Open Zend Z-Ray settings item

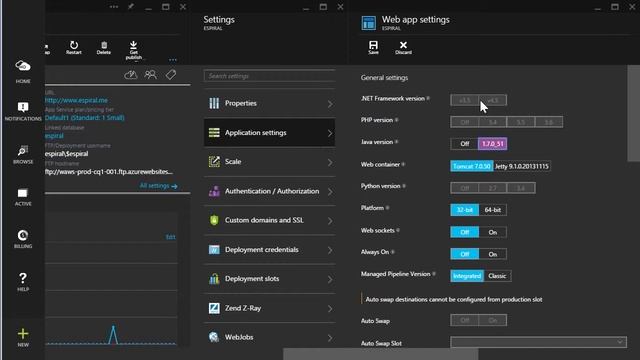(x=269, y=308)
